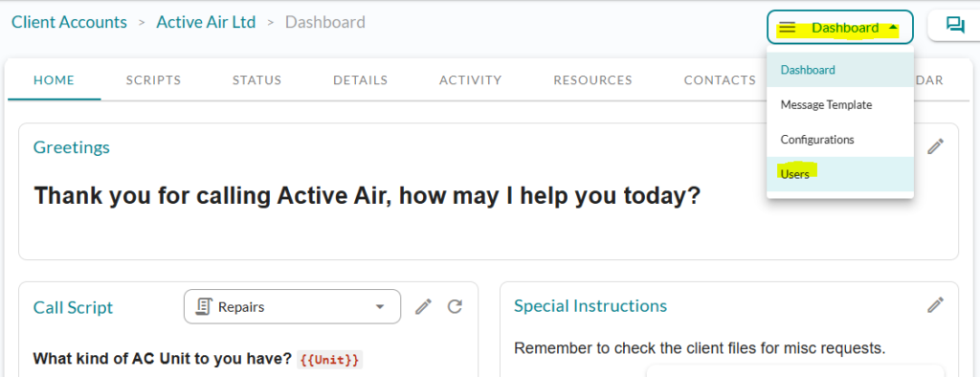Open the Activity tab
This screenshot has width=980, height=377.
[x=471, y=80]
